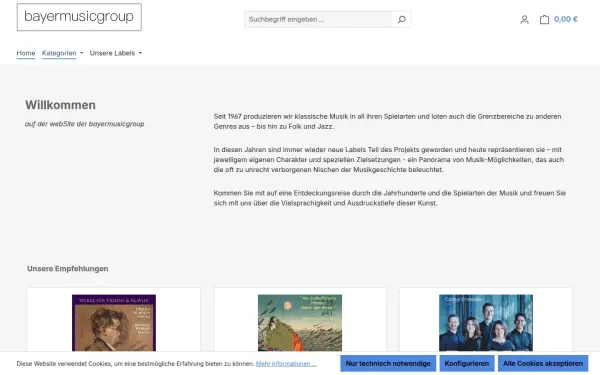Expand the Kategorien dropdown menu
The height and width of the screenshot is (375, 600).
(x=62, y=53)
